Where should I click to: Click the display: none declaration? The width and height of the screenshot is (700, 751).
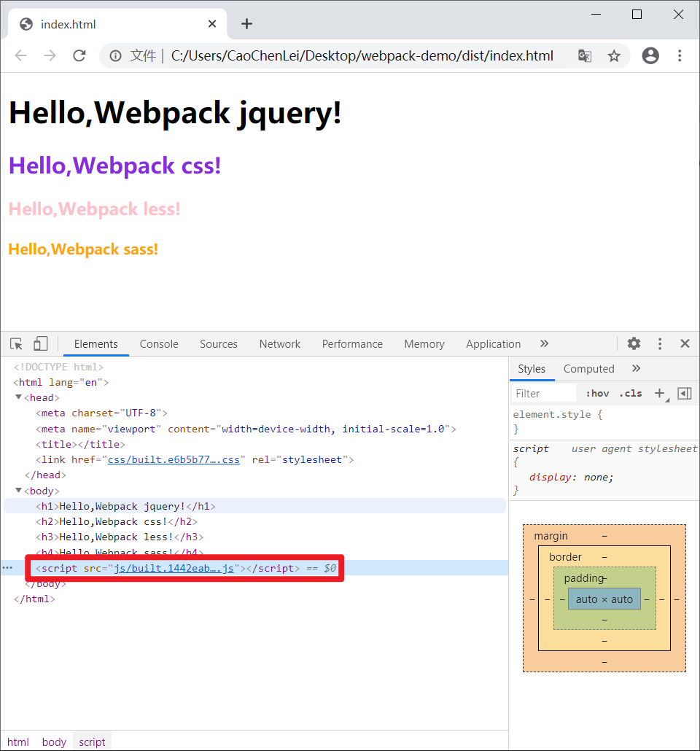(x=571, y=477)
